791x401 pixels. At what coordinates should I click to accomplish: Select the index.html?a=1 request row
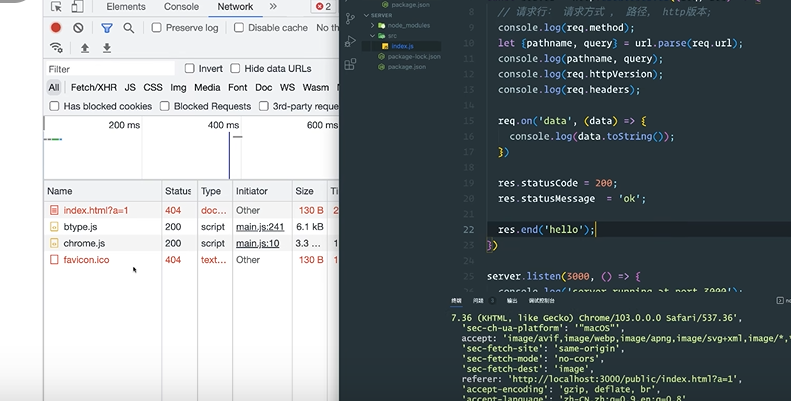click(x=192, y=210)
